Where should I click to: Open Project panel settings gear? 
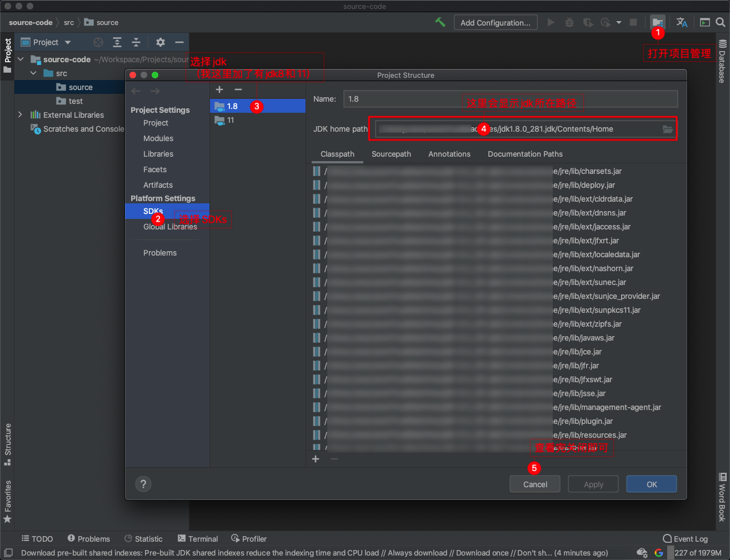click(x=161, y=42)
